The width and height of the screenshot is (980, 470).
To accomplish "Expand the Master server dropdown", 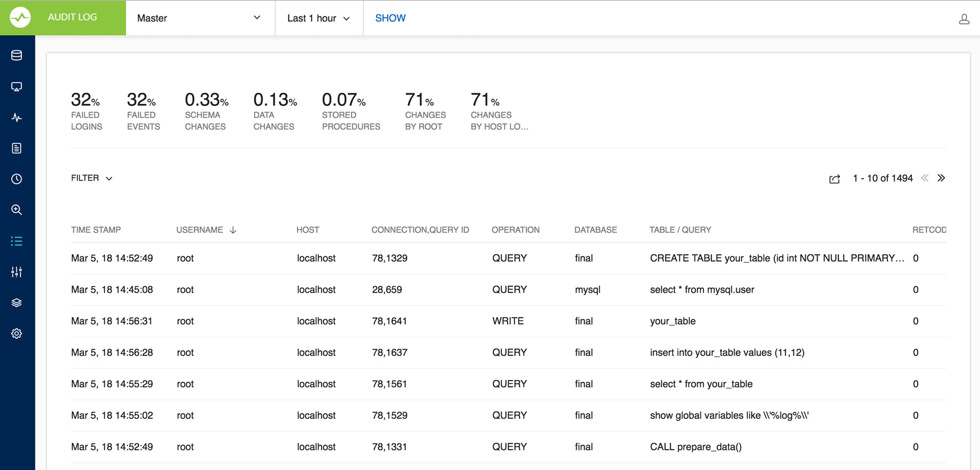I will tap(200, 18).
